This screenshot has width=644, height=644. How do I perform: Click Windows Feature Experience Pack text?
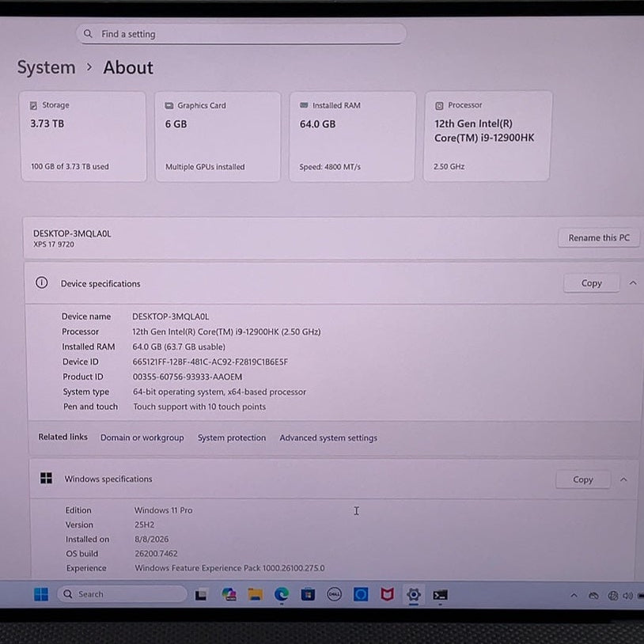point(229,568)
